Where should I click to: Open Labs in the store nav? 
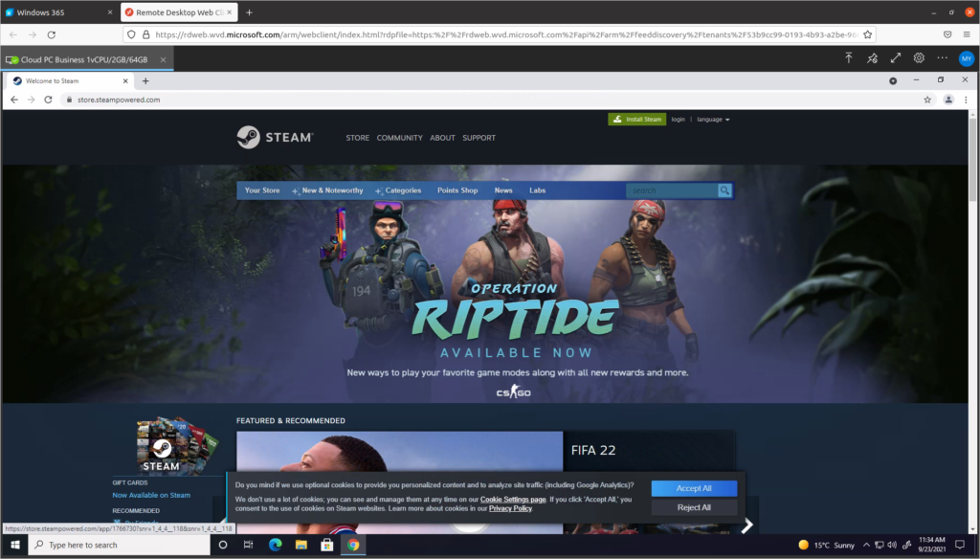[538, 190]
